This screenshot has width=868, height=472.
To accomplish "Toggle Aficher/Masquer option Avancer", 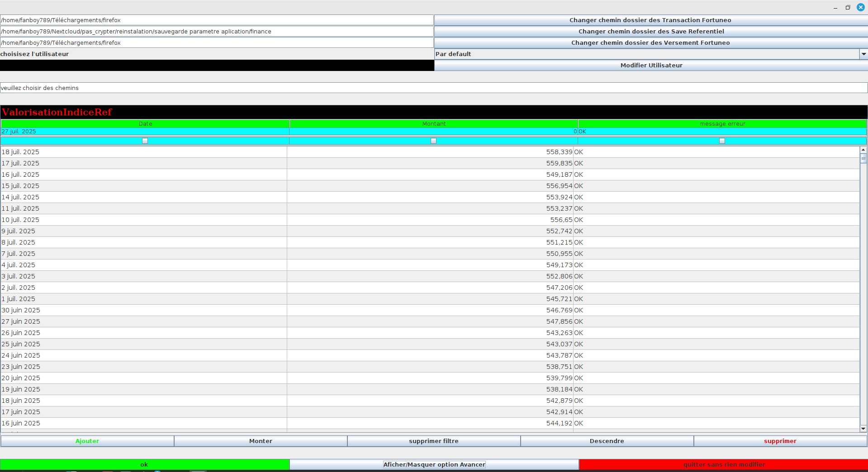I will (x=434, y=464).
